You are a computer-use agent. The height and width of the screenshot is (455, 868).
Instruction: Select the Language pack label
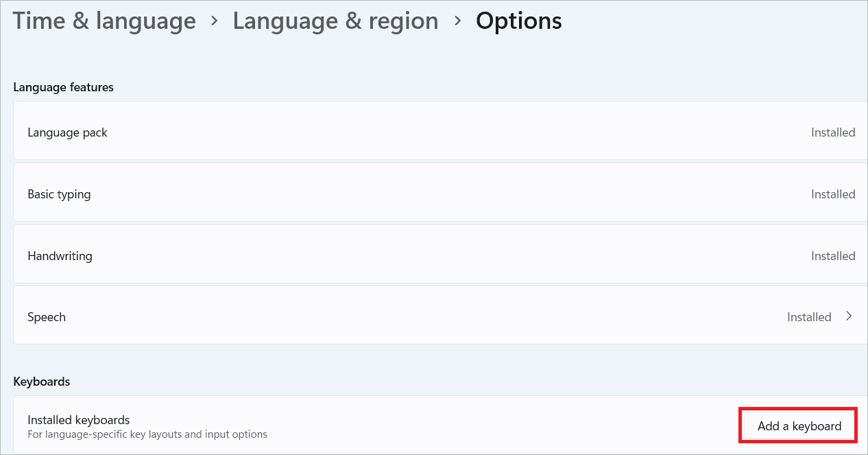[x=67, y=132]
